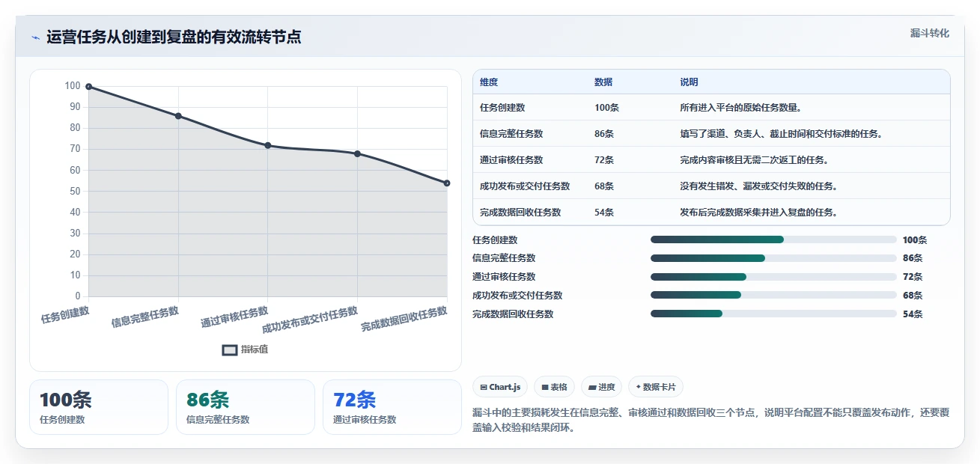Click the 86条 信息完整任务数 stat card
This screenshot has height=464, width=980.
(x=246, y=407)
